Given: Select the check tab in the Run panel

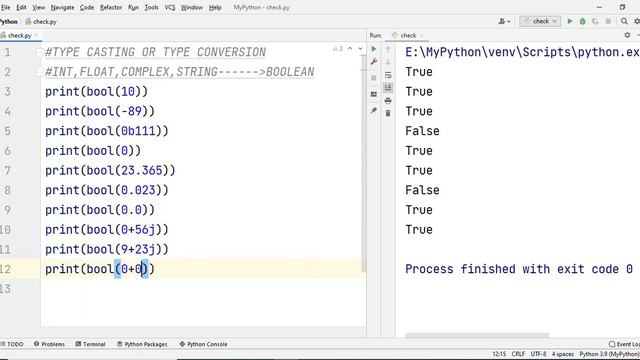Looking at the screenshot, I should click(408, 36).
